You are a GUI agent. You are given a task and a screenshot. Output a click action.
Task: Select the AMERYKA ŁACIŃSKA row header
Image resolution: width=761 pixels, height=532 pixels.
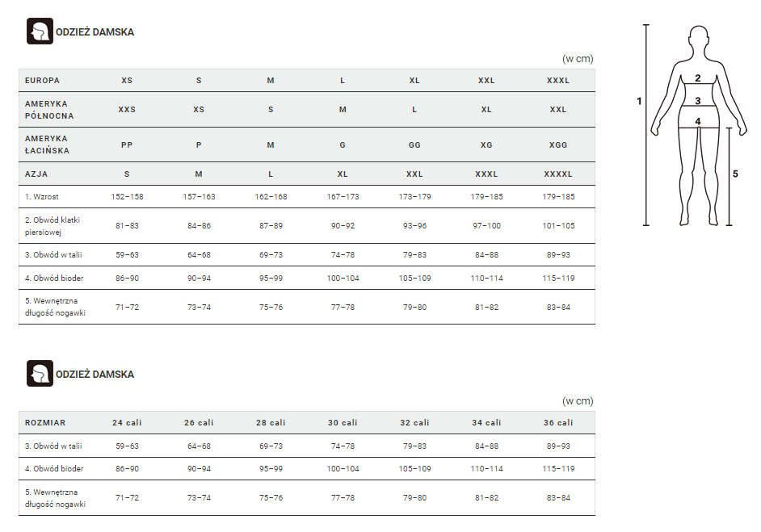(47, 145)
